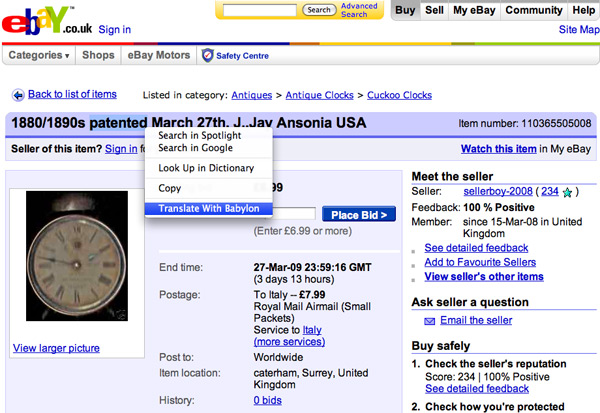This screenshot has height=413, width=600.
Task: Open the Community tab
Action: [534, 10]
